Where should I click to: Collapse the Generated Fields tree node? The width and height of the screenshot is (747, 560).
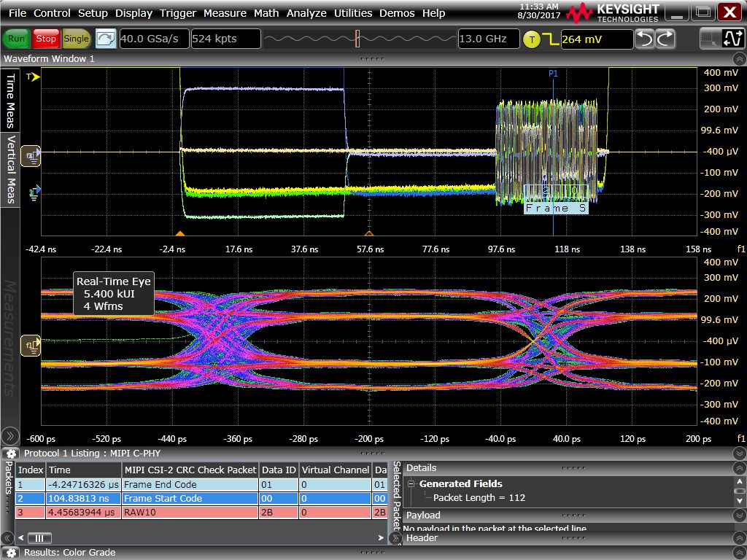(411, 484)
